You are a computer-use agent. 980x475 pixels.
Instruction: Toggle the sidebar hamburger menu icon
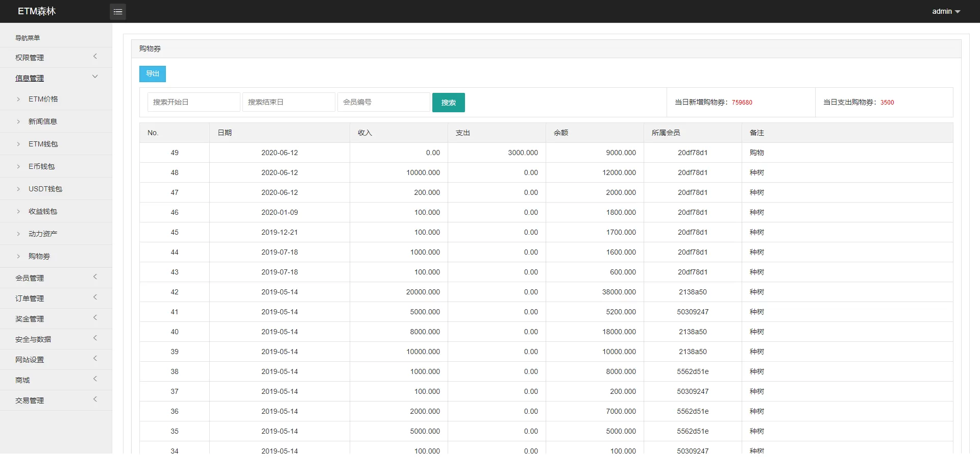point(118,11)
